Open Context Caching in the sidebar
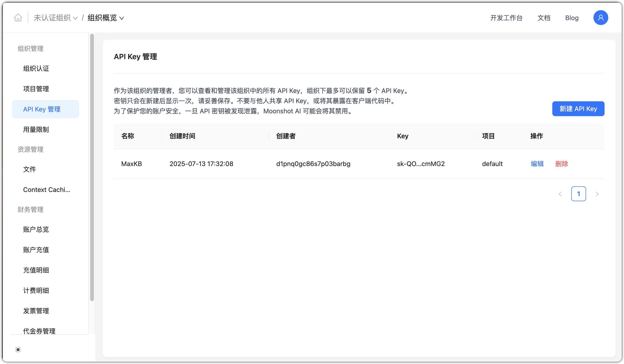The width and height of the screenshot is (624, 364). [46, 190]
